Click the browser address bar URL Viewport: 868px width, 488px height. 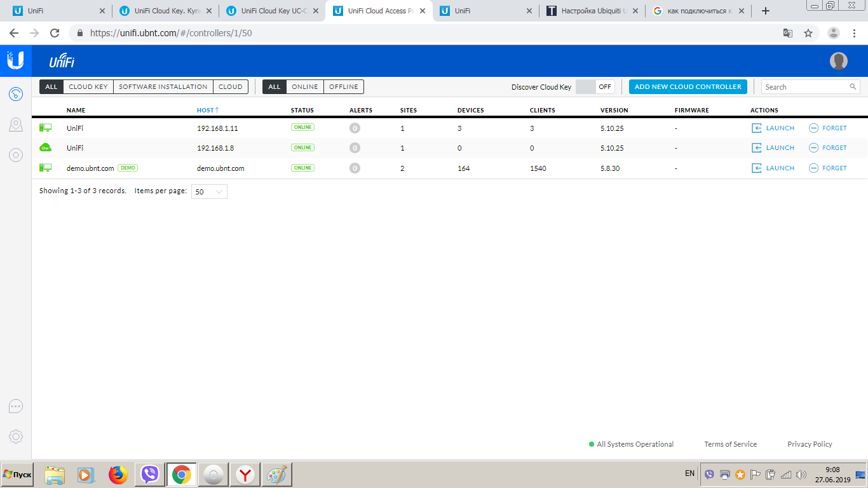click(x=171, y=33)
